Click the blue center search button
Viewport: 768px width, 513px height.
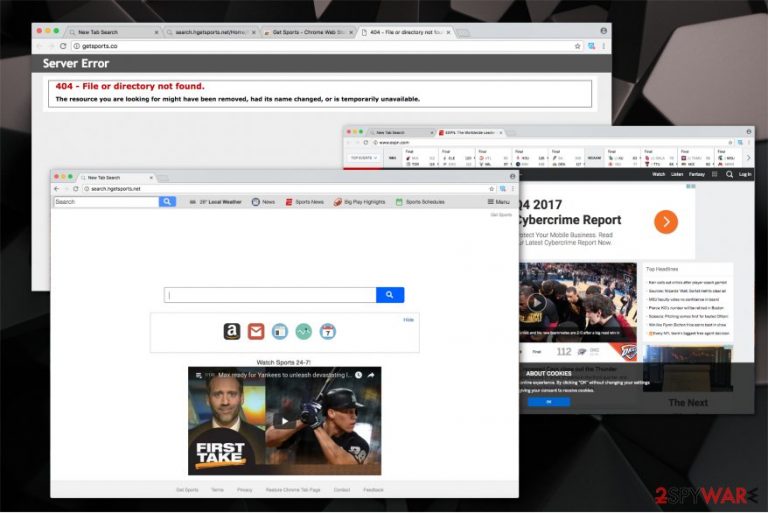pyautogui.click(x=390, y=295)
